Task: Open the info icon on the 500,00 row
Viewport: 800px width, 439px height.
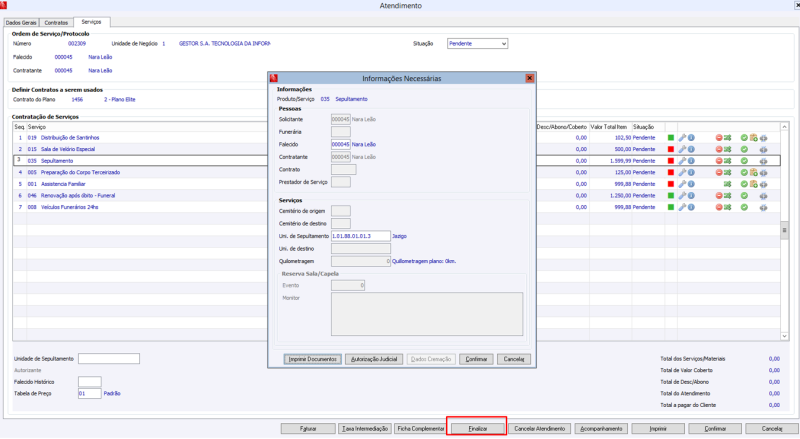Action: [x=691, y=150]
